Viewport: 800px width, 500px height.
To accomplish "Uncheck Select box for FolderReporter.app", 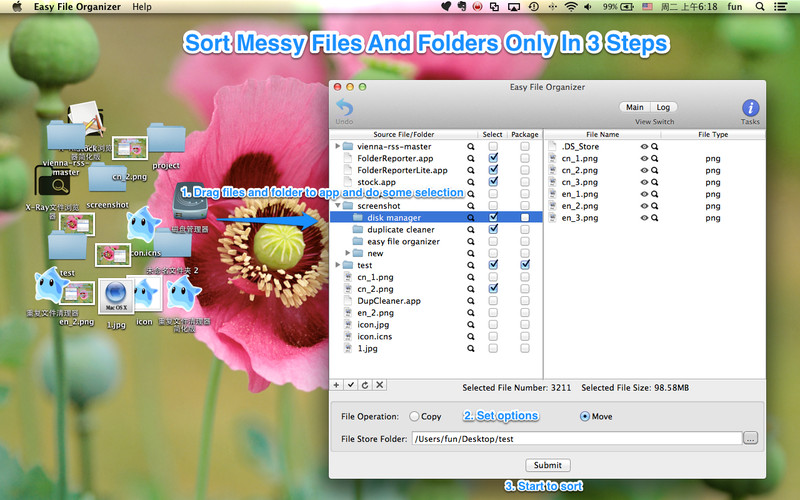I will tap(493, 158).
